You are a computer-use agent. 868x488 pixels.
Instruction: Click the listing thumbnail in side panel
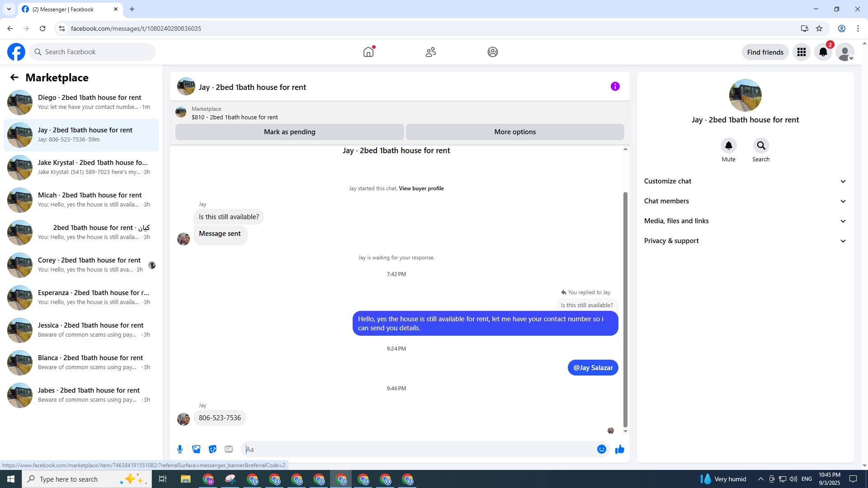point(745,95)
